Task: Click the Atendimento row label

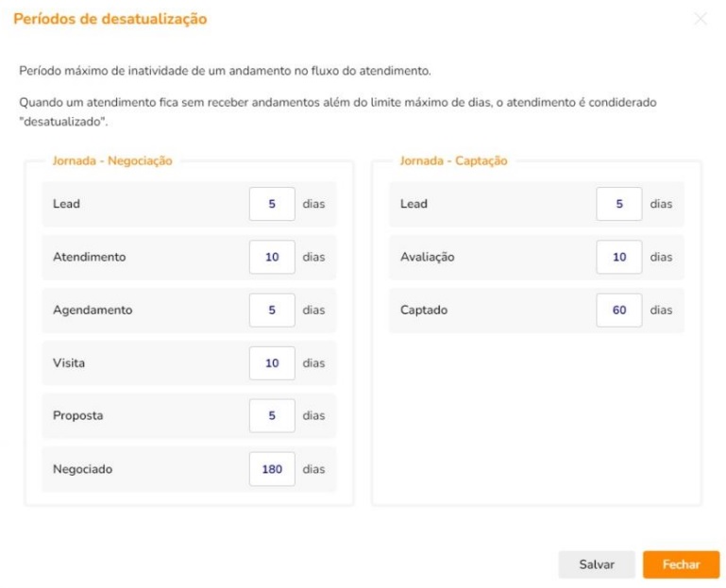Action: coord(89,257)
